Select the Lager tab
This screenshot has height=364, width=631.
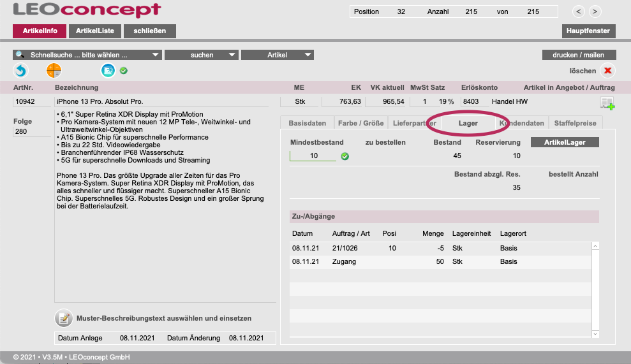click(468, 123)
